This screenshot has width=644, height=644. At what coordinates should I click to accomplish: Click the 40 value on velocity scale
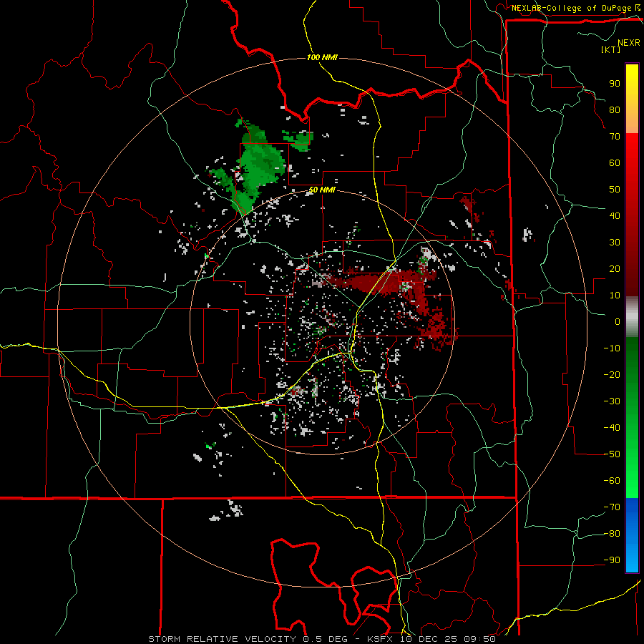tap(615, 216)
